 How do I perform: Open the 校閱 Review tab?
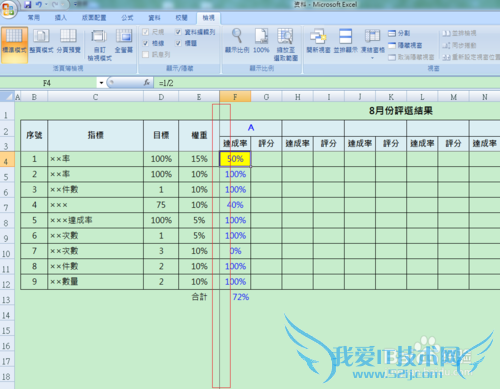tap(182, 18)
